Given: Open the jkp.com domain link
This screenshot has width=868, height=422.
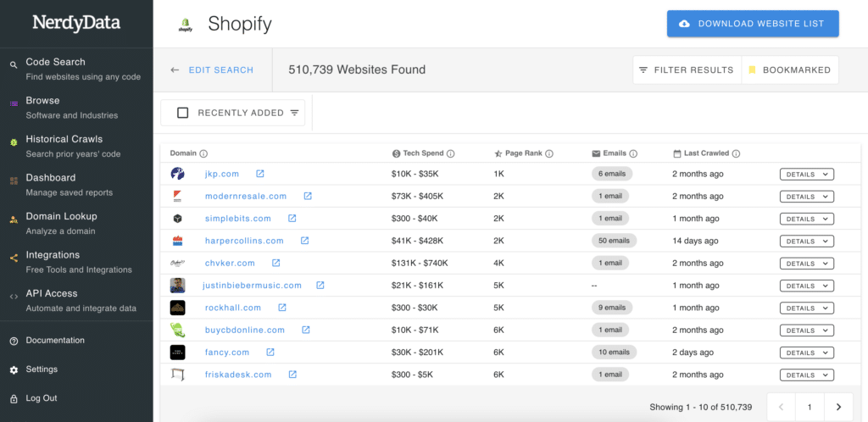Looking at the screenshot, I should point(222,174).
